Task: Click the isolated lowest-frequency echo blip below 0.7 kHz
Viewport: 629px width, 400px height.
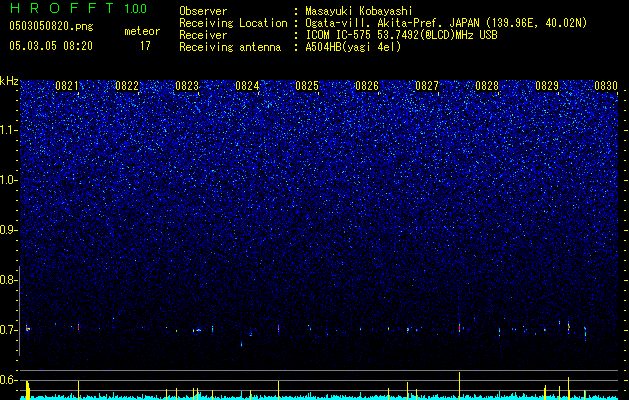Action: point(241,344)
